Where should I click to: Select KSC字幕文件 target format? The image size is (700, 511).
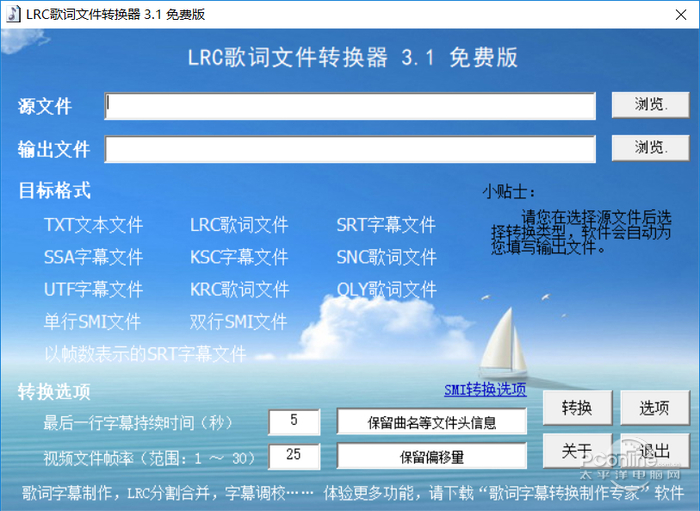pyautogui.click(x=239, y=257)
